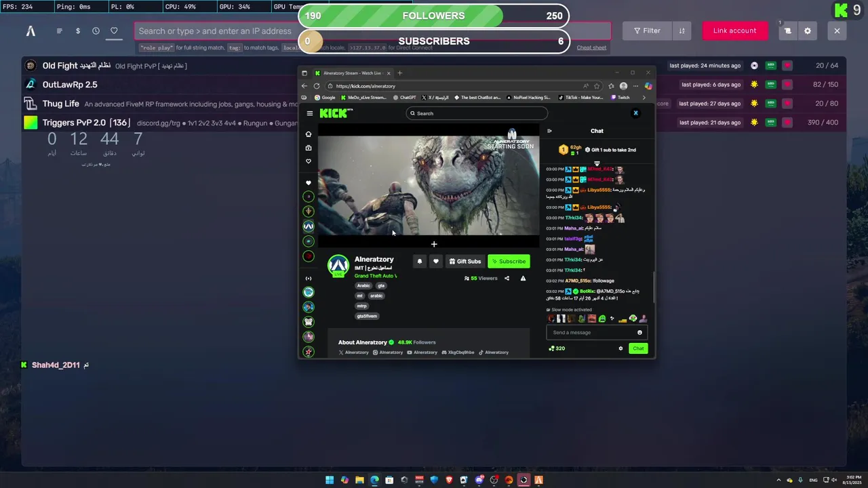Click the taskbar volume icon
868x488 pixels.
click(833, 480)
